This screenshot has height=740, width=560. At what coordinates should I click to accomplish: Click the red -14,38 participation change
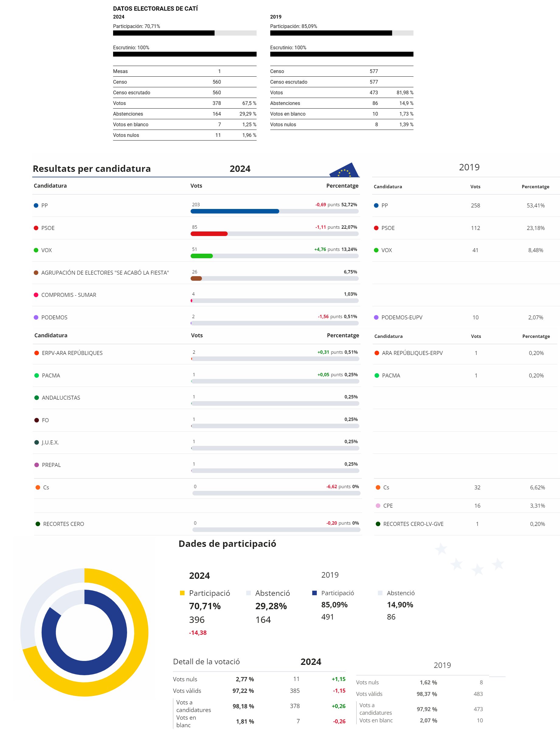(x=198, y=633)
